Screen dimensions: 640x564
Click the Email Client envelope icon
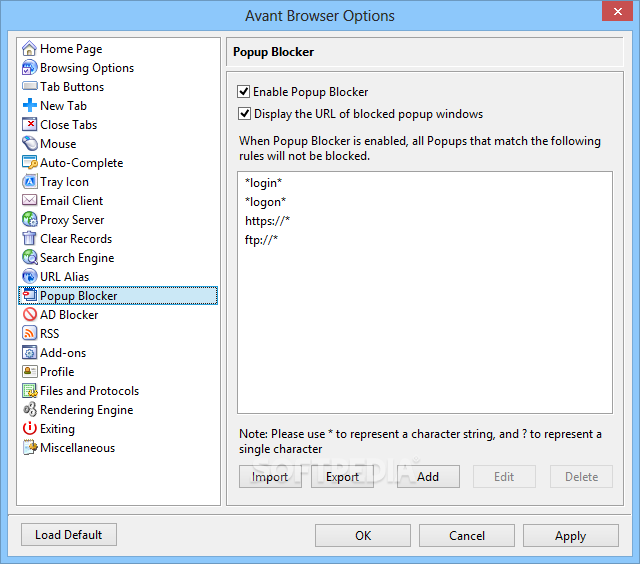(x=29, y=200)
